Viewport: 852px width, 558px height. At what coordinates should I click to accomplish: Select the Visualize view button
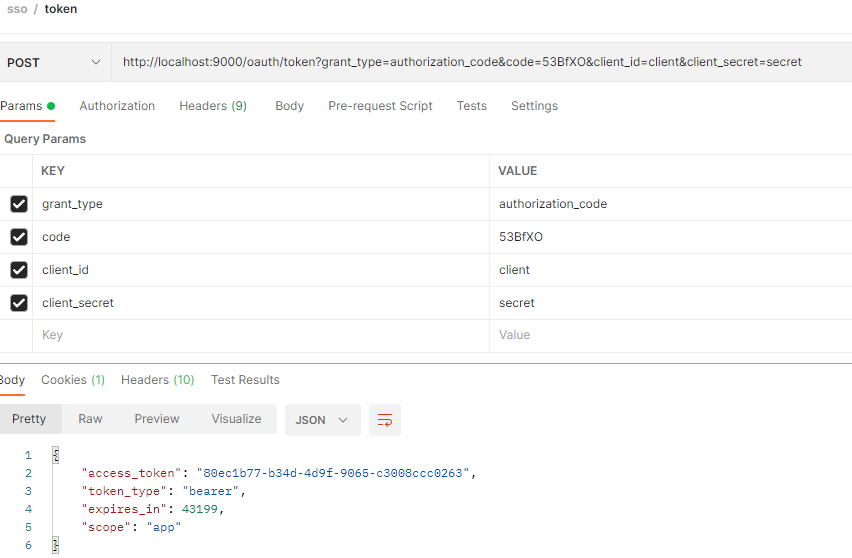[x=236, y=419]
